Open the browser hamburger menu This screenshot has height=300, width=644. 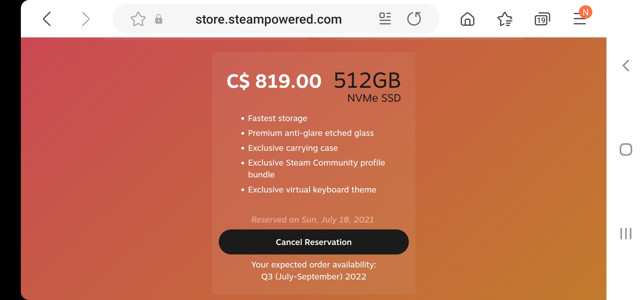click(x=580, y=19)
